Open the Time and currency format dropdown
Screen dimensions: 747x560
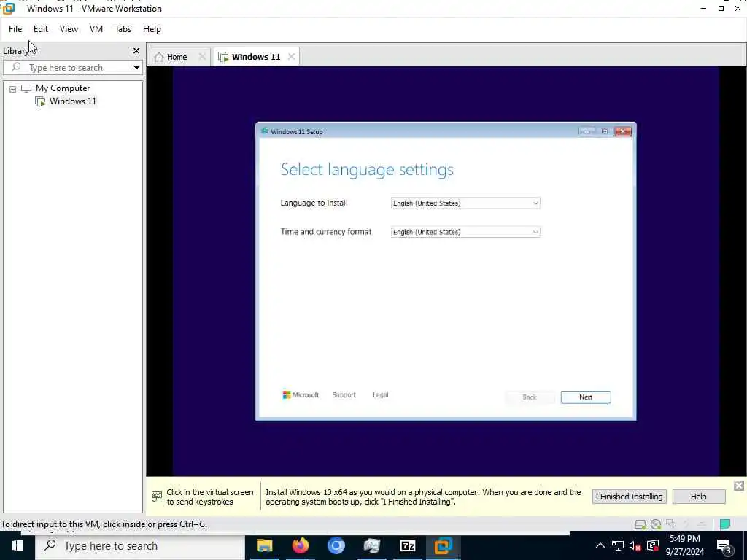tap(465, 232)
